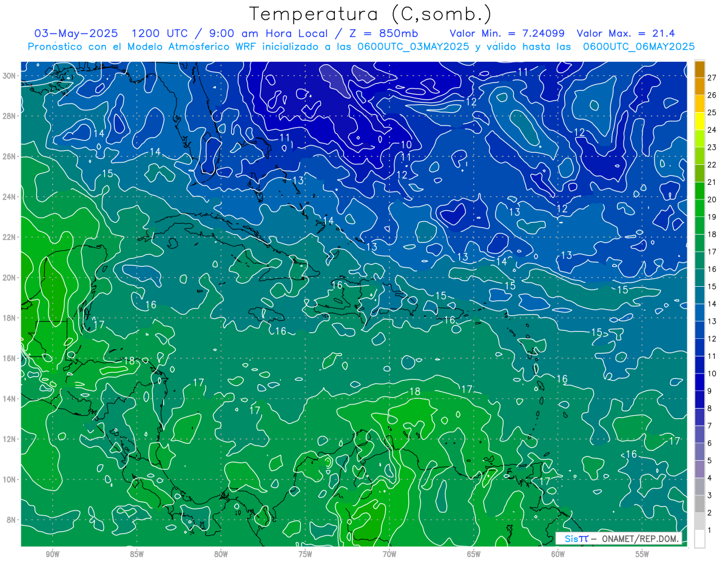This screenshot has width=728, height=562.
Task: Select the 'Z = 850mb' level label
Action: (x=384, y=33)
